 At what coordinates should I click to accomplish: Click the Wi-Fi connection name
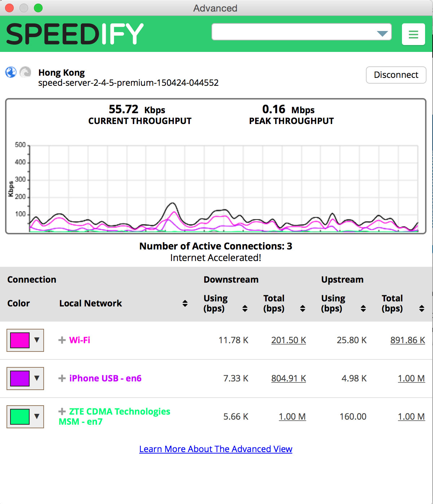80,340
